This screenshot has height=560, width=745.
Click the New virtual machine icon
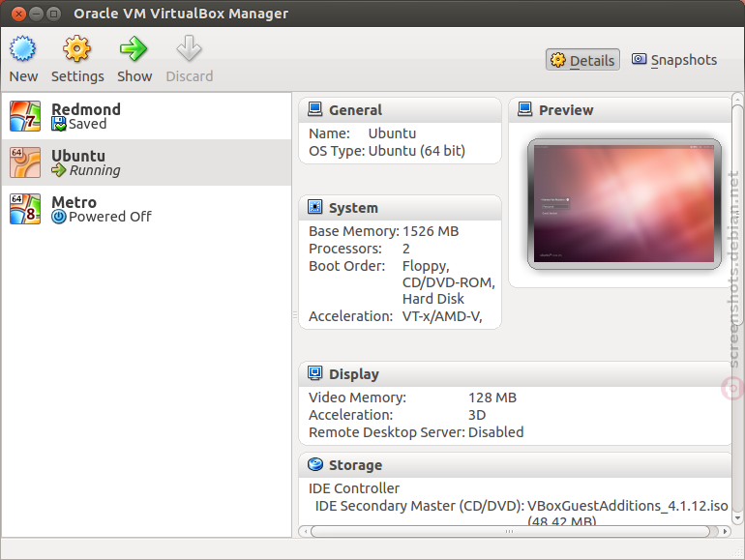click(23, 48)
